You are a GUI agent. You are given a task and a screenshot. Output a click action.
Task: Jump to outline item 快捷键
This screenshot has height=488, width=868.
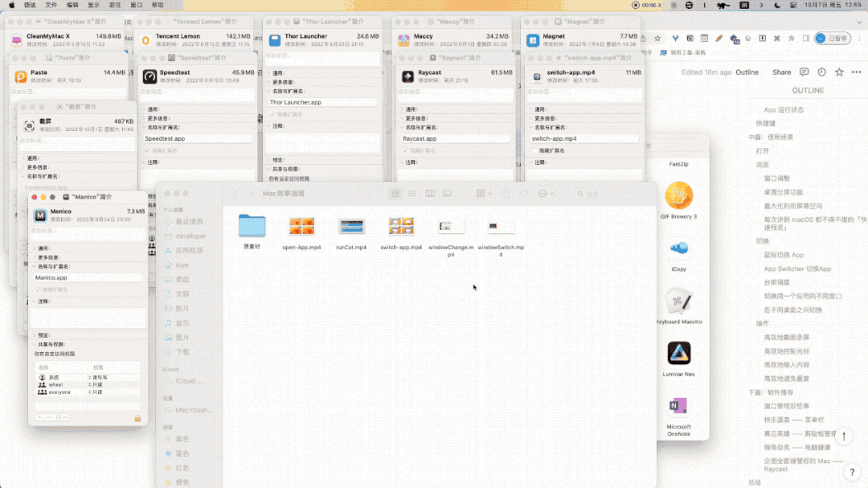[x=766, y=124]
